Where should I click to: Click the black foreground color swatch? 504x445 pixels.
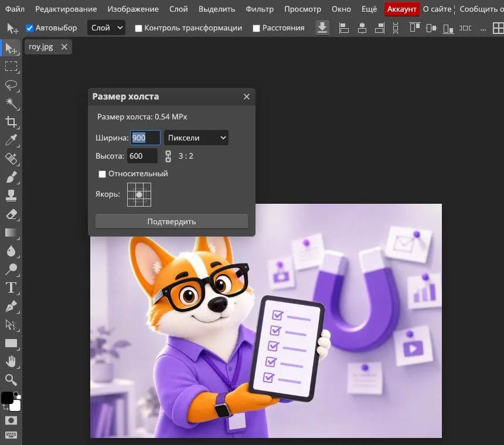[x=7, y=398]
